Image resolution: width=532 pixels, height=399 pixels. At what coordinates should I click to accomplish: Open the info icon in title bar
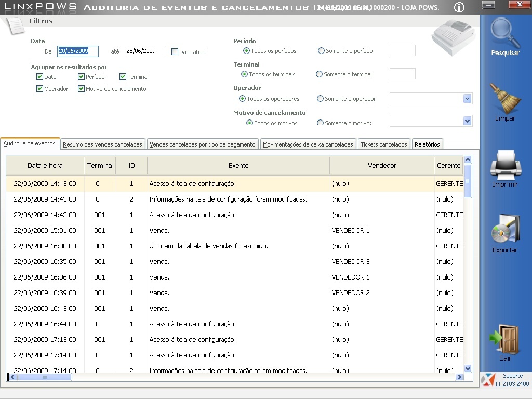(459, 7)
